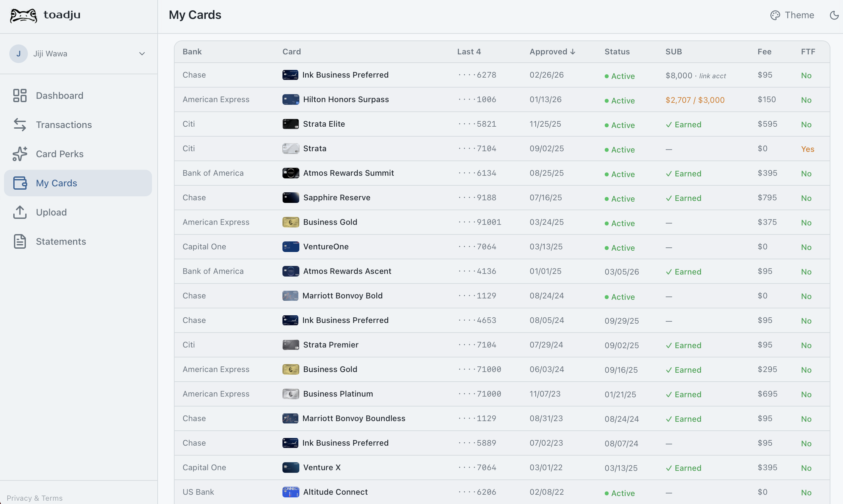Click the Statements document icon

pyautogui.click(x=20, y=241)
